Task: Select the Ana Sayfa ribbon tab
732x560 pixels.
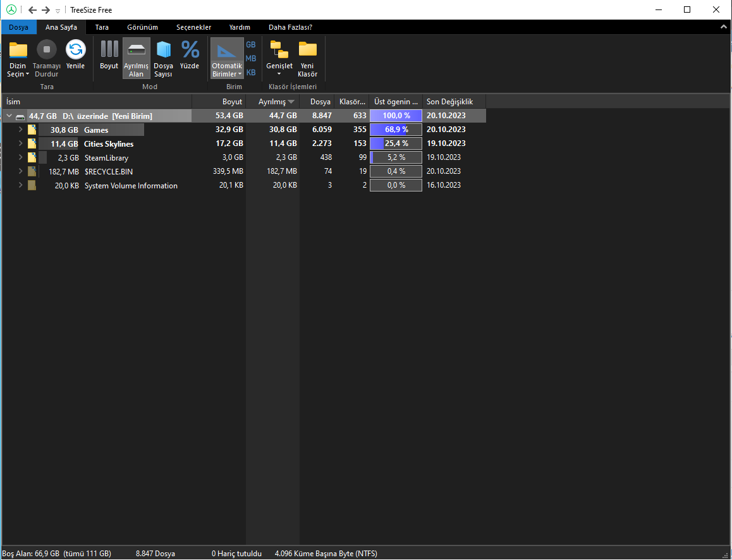Action: pos(61,27)
